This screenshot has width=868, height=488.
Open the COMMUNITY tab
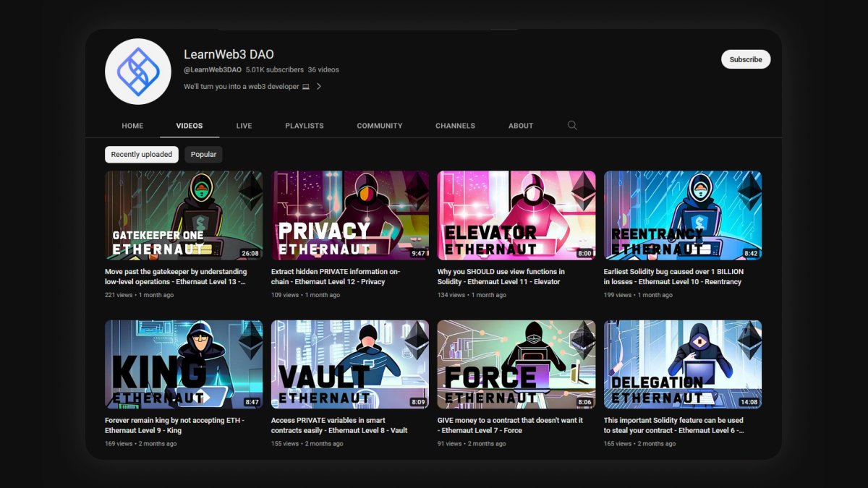(380, 126)
